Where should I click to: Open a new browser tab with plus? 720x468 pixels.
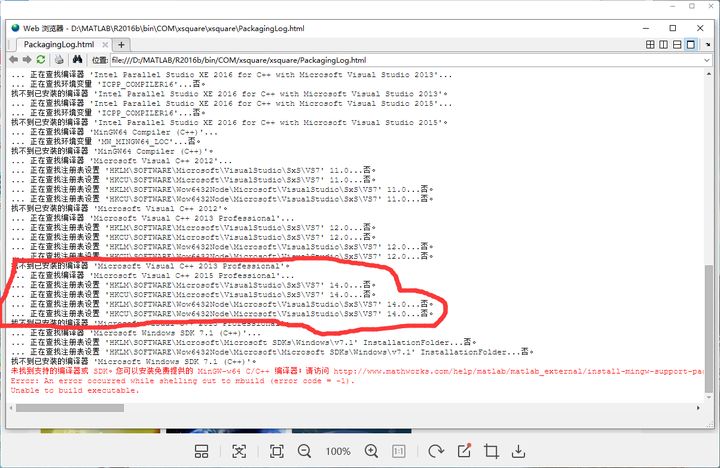click(121, 45)
